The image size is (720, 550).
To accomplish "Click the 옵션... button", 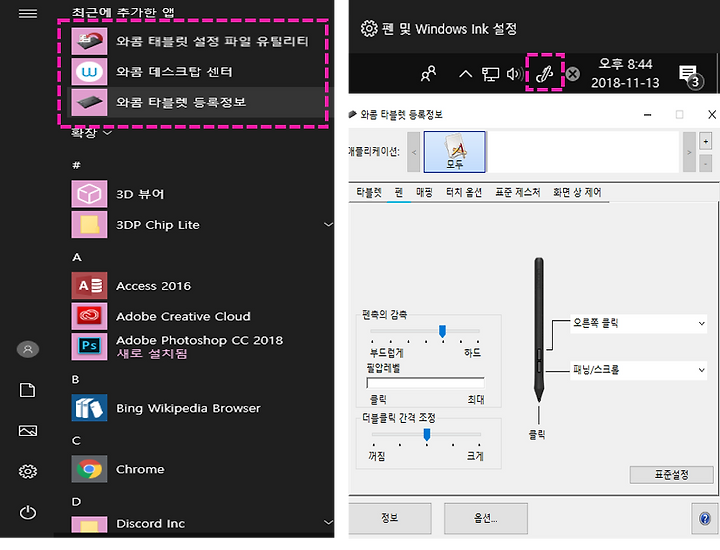I will (x=485, y=518).
